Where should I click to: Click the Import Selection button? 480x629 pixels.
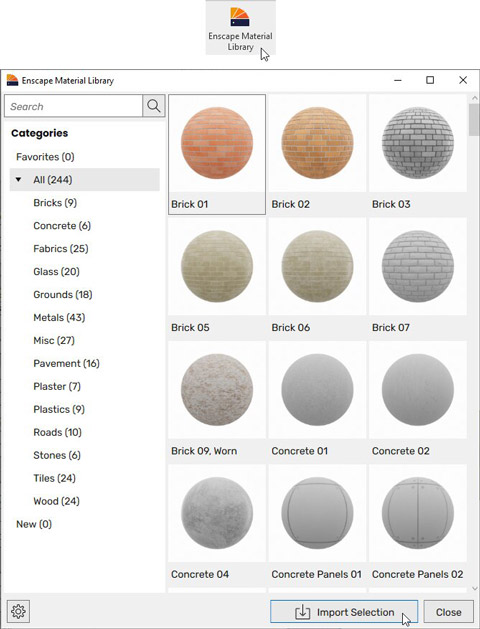pos(344,612)
